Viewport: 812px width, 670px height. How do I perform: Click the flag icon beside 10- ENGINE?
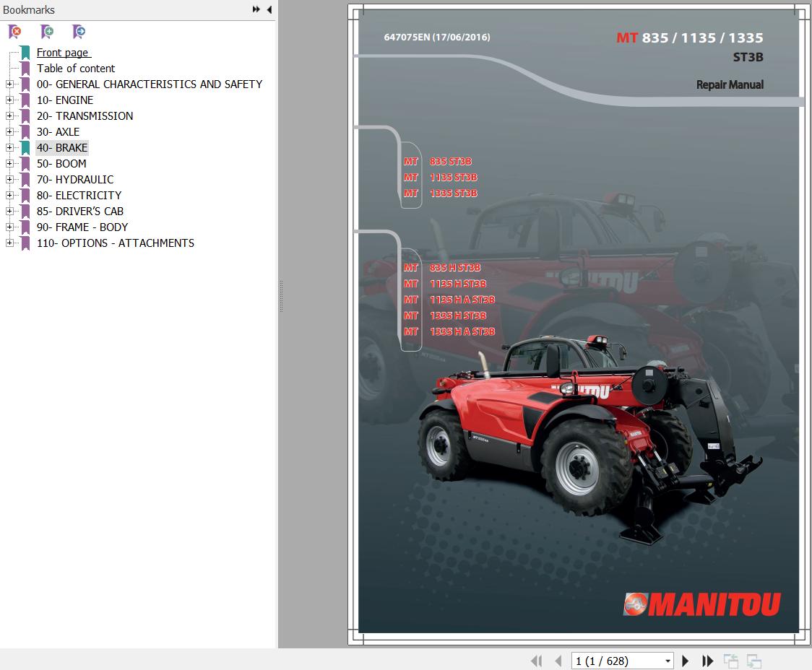point(25,100)
